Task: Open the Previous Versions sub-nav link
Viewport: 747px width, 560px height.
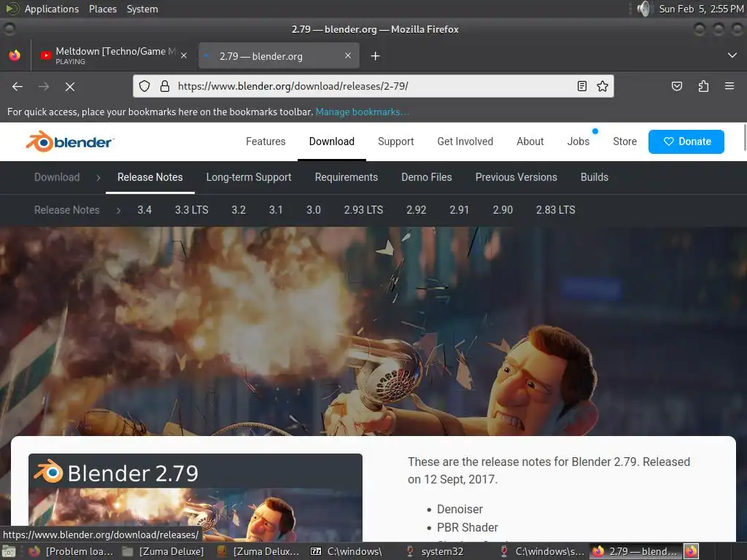Action: coord(516,177)
